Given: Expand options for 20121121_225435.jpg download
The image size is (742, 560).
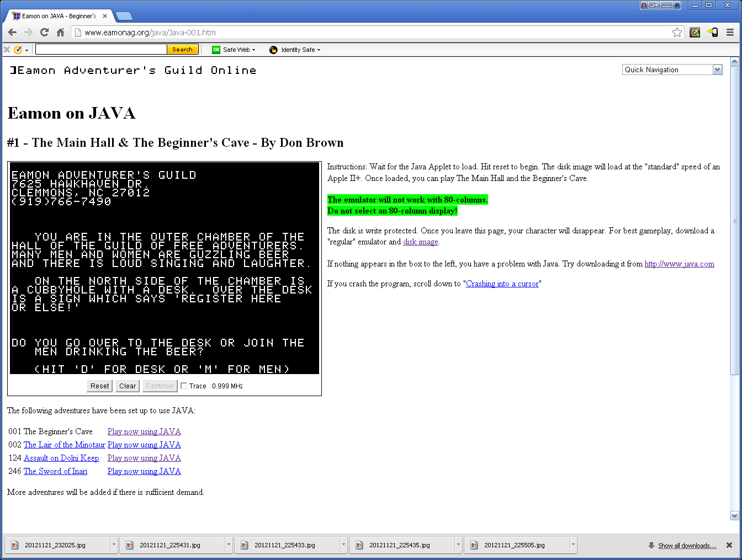Looking at the screenshot, I should click(459, 545).
